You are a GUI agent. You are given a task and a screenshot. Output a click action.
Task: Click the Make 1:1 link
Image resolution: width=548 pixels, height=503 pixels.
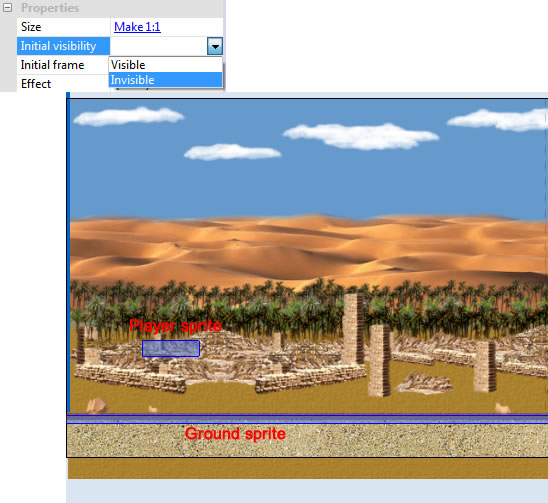(x=137, y=27)
